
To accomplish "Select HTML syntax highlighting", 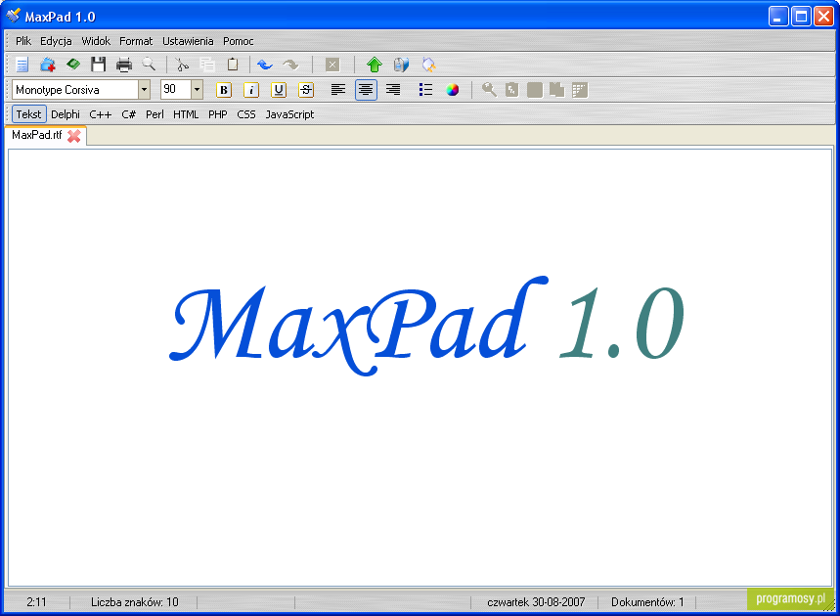I will click(x=186, y=114).
